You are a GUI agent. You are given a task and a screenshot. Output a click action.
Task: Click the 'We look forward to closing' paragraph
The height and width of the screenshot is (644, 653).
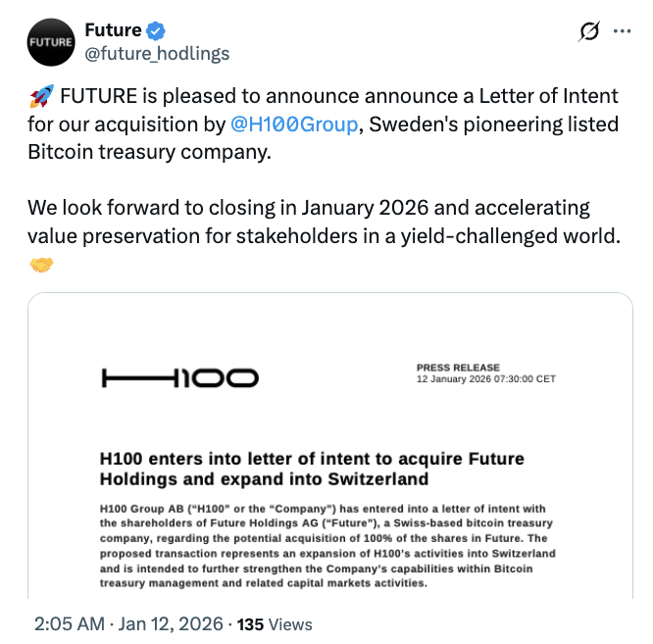click(x=324, y=222)
